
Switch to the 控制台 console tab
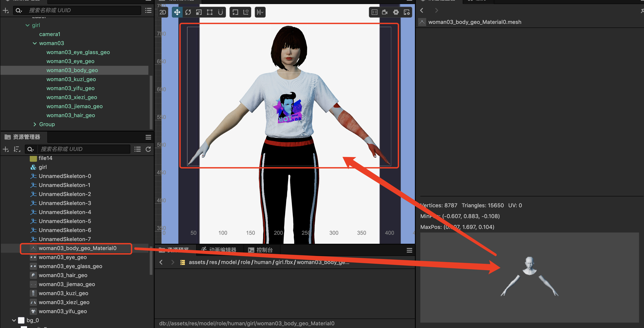[x=260, y=250]
